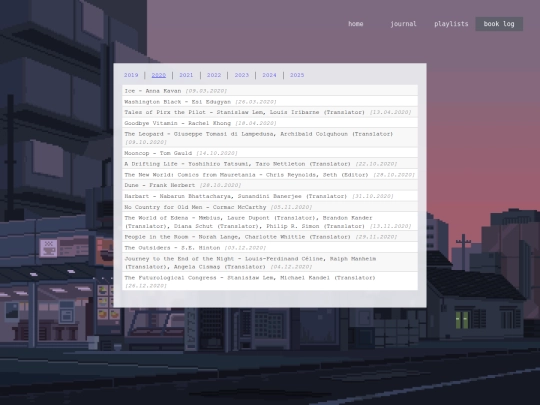The height and width of the screenshot is (405, 540).
Task: Select the 'Harbart - Nabarun Bhattacharya' row
Action: pyautogui.click(x=270, y=196)
